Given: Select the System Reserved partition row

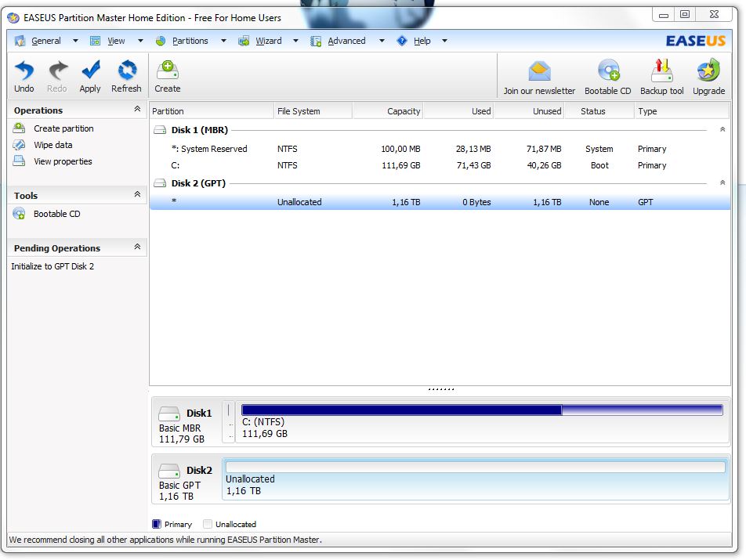Looking at the screenshot, I should 440,149.
